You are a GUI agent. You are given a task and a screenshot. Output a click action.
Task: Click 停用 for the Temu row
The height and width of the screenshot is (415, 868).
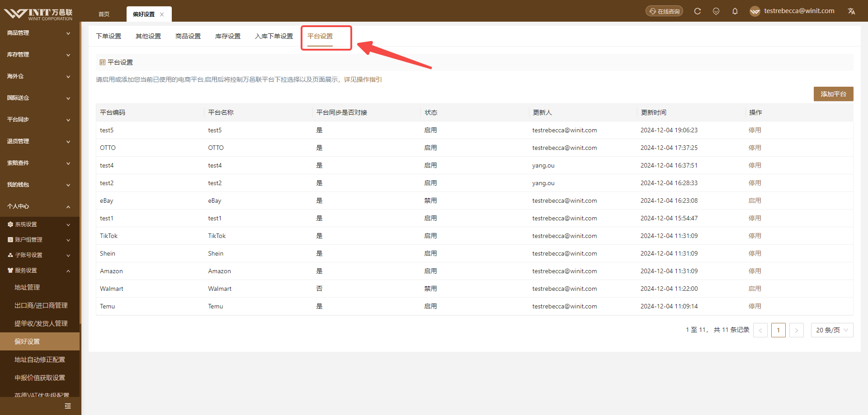tap(755, 306)
